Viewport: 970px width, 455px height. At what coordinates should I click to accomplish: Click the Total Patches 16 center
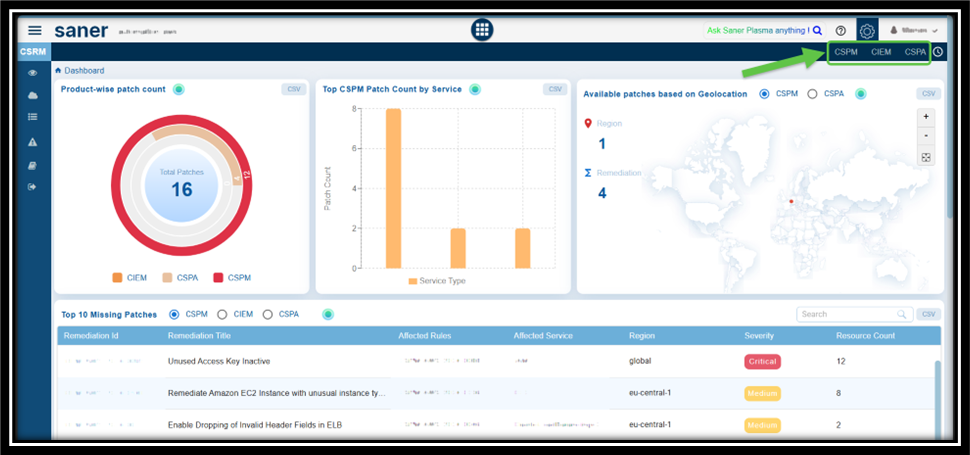(x=181, y=184)
